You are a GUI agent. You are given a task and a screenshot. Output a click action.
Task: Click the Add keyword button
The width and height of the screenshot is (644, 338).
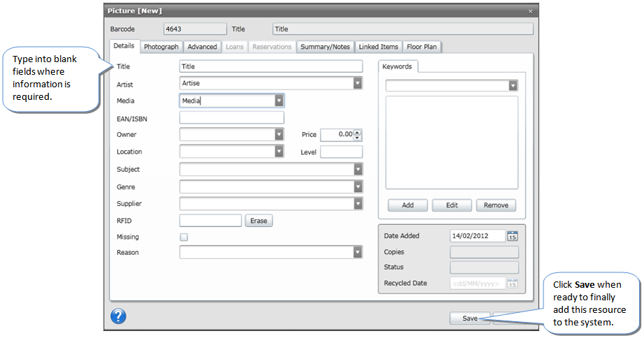(x=408, y=205)
